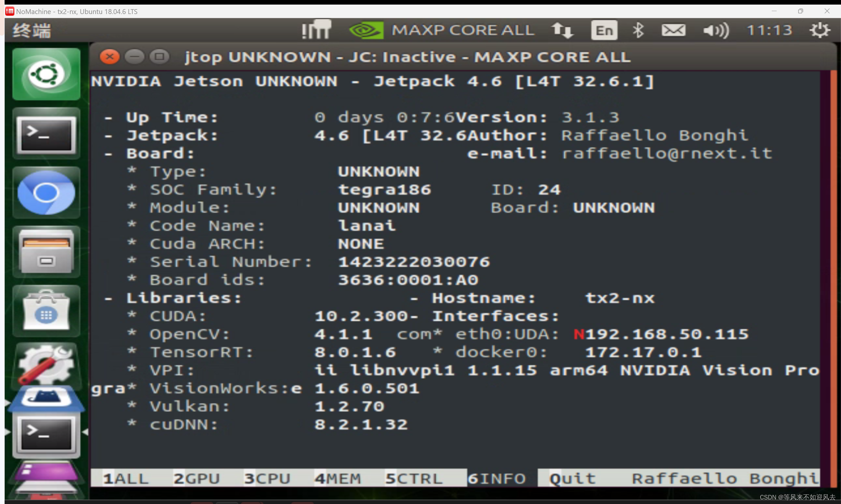Click the Code Name value lanai
Screen dimensions: 841x504
point(367,225)
